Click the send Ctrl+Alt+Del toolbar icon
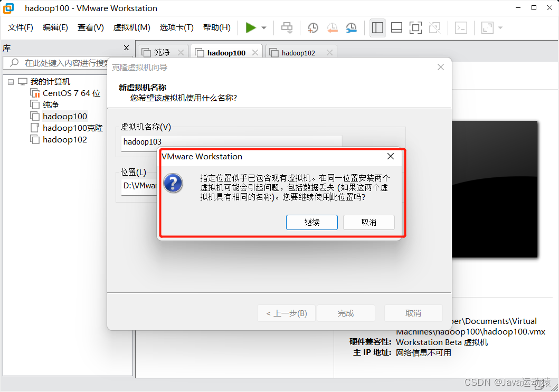This screenshot has height=392, width=559. pos(287,27)
